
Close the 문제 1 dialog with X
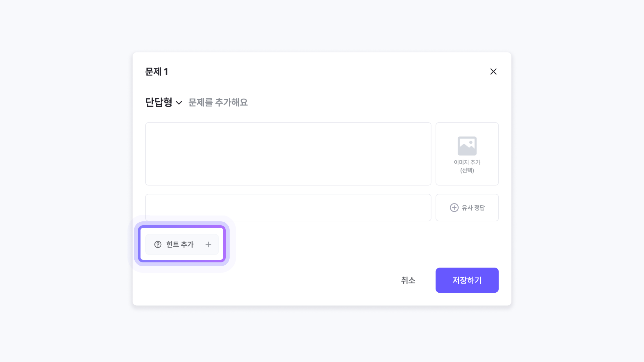point(493,72)
